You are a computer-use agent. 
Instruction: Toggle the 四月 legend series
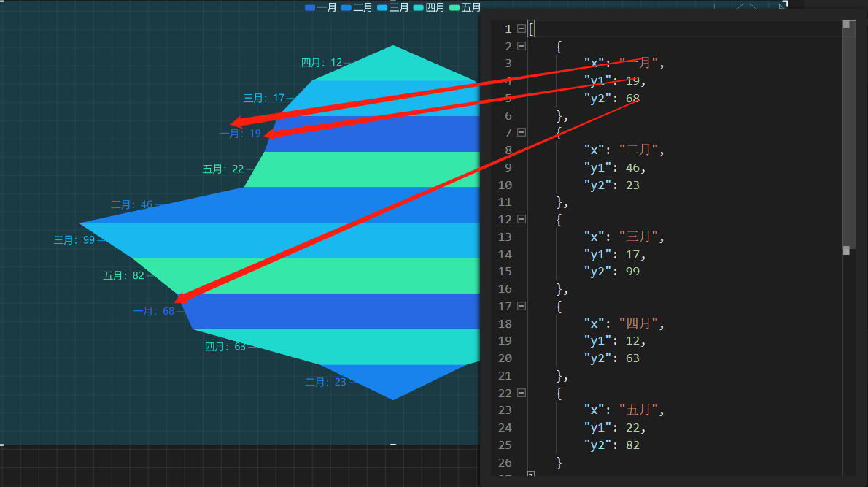click(429, 7)
